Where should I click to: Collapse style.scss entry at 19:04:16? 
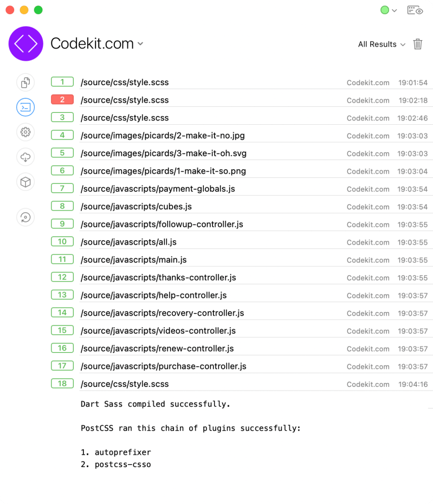[x=256, y=384]
